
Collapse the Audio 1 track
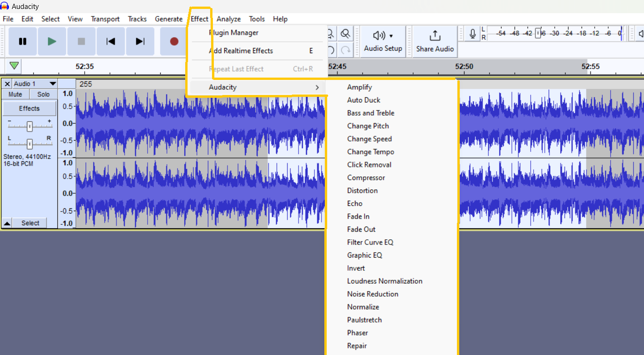pos(7,222)
